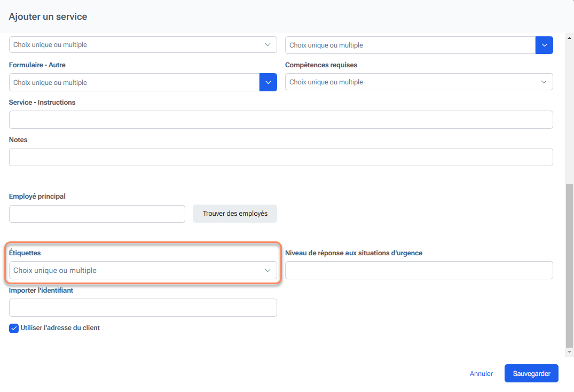Save the service with Sauvegarder

pos(531,374)
